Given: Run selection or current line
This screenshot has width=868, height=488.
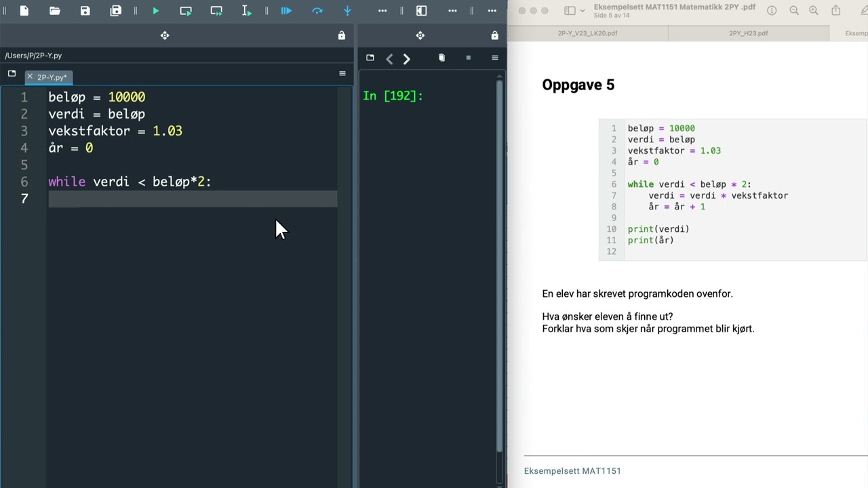Looking at the screenshot, I should tap(247, 11).
